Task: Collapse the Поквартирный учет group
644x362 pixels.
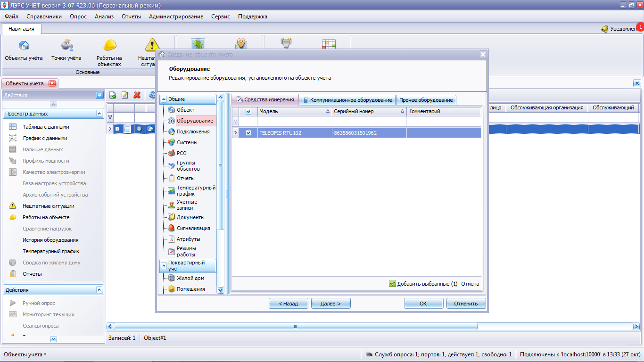Action: (x=164, y=266)
